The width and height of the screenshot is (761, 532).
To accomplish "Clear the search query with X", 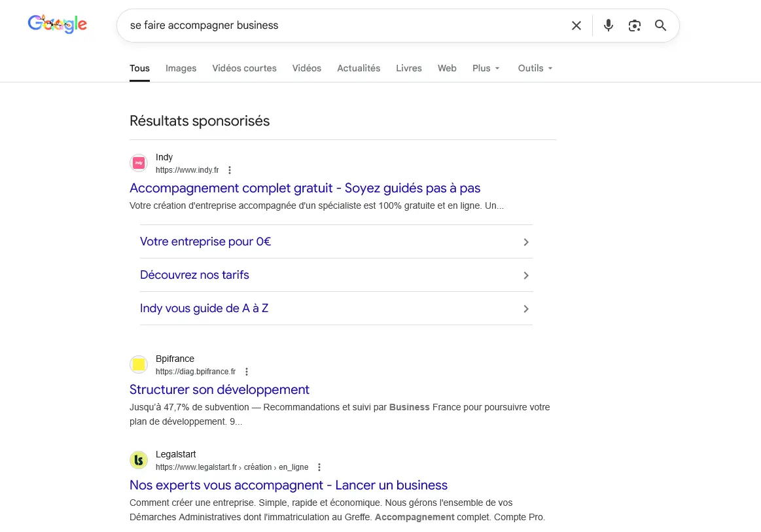I will point(576,26).
